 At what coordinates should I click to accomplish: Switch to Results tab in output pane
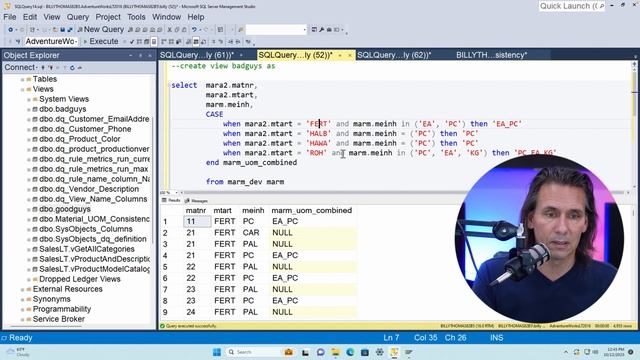point(171,200)
